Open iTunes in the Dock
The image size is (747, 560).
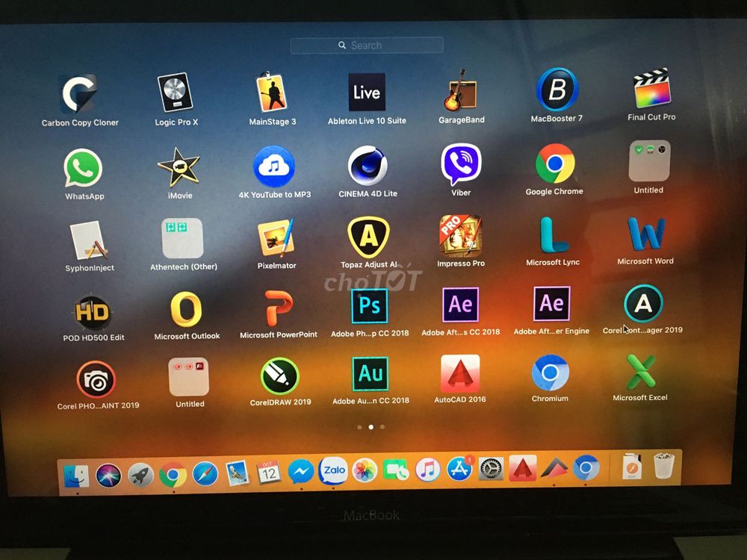tap(427, 470)
